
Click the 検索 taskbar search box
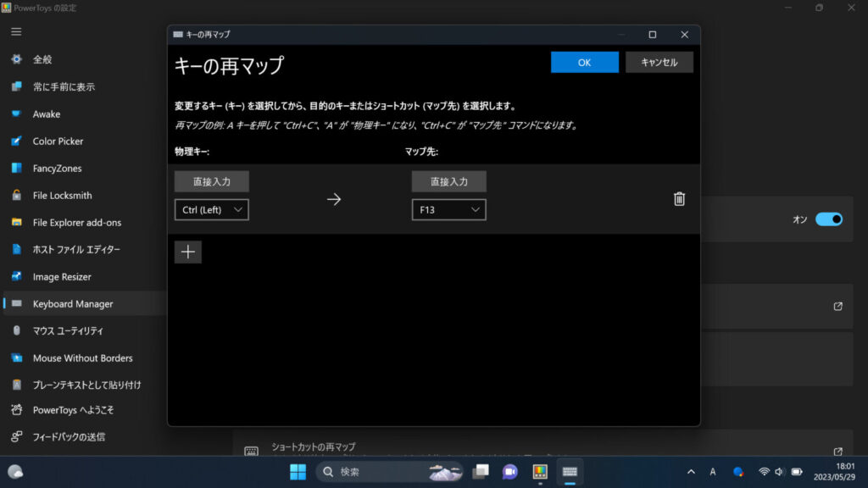coord(389,472)
